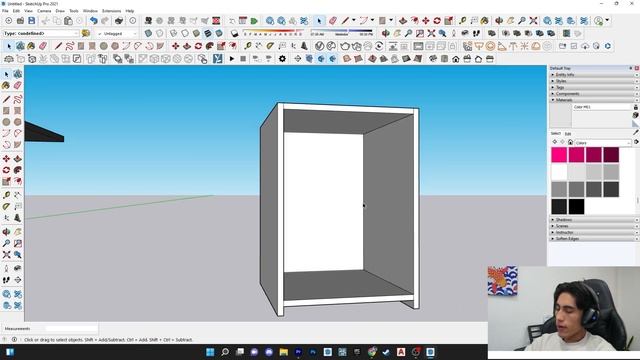The height and width of the screenshot is (360, 640).
Task: Open the calendar icon in the top toolbar
Action: pyautogui.click(x=243, y=20)
